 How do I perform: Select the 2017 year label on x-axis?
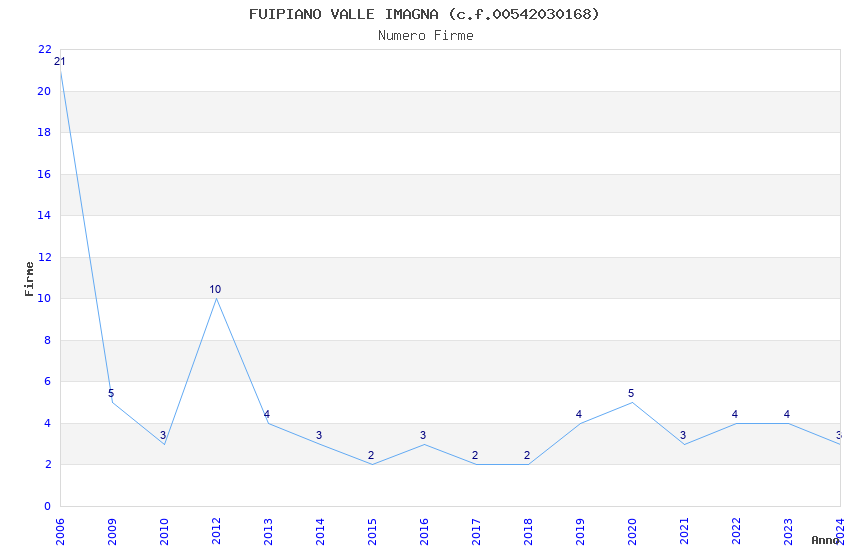tap(476, 532)
